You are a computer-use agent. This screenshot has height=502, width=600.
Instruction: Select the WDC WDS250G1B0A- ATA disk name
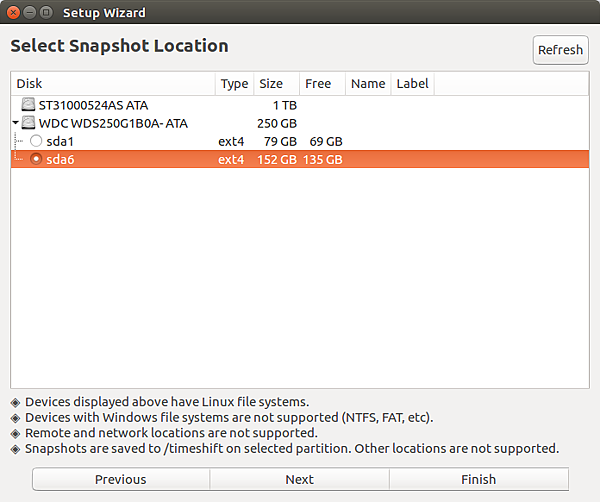click(x=113, y=123)
